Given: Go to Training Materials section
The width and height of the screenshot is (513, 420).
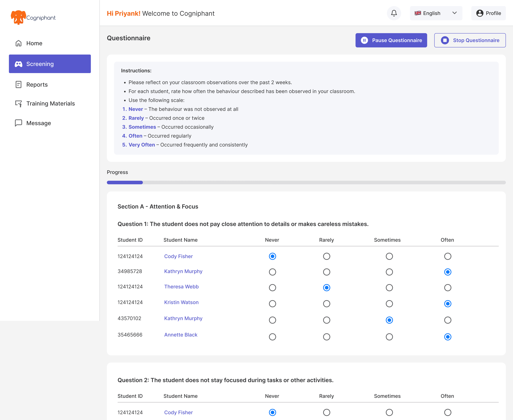Looking at the screenshot, I should (50, 104).
